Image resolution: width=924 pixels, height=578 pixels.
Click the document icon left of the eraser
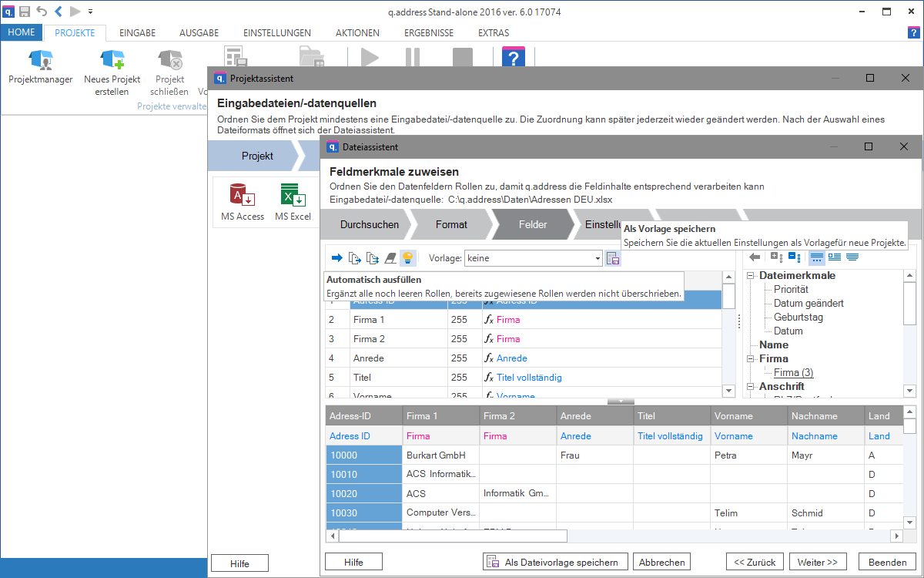[x=373, y=258]
